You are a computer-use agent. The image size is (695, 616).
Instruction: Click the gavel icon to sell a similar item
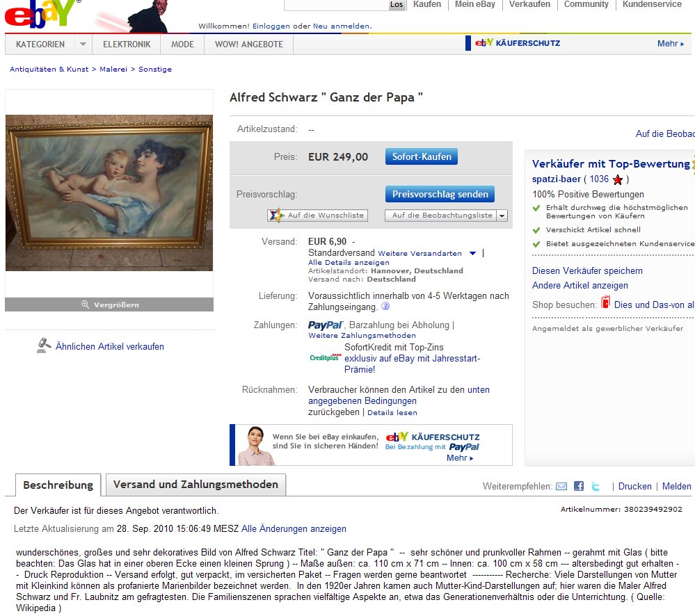(x=43, y=346)
